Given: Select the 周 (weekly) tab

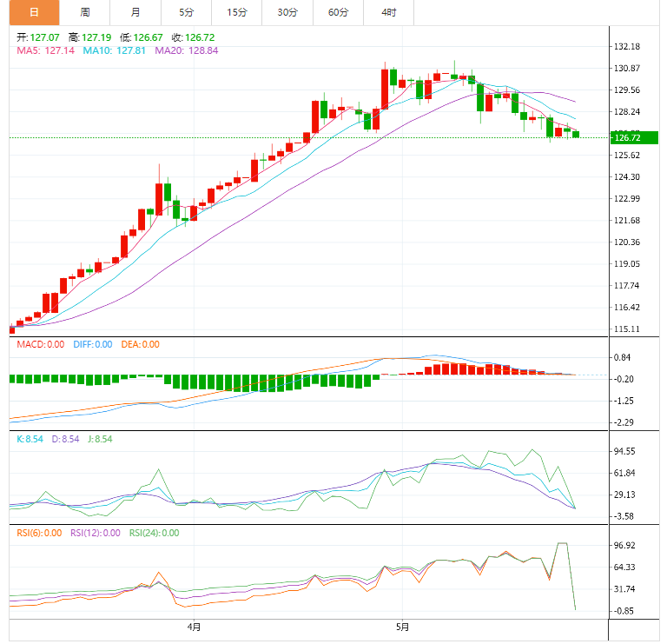Looking at the screenshot, I should coord(84,12).
